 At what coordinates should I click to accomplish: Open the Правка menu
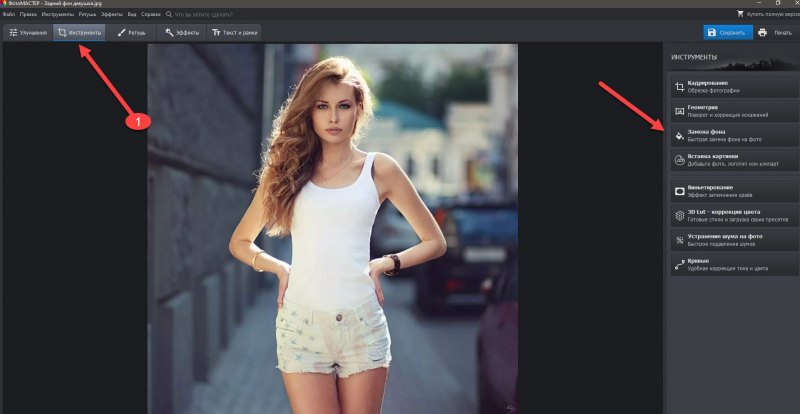tap(28, 14)
